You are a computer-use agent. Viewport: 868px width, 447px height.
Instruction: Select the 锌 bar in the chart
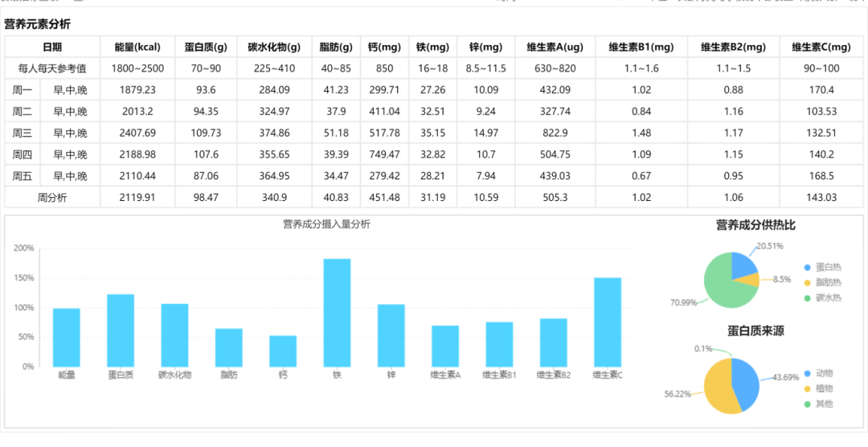[x=391, y=336]
